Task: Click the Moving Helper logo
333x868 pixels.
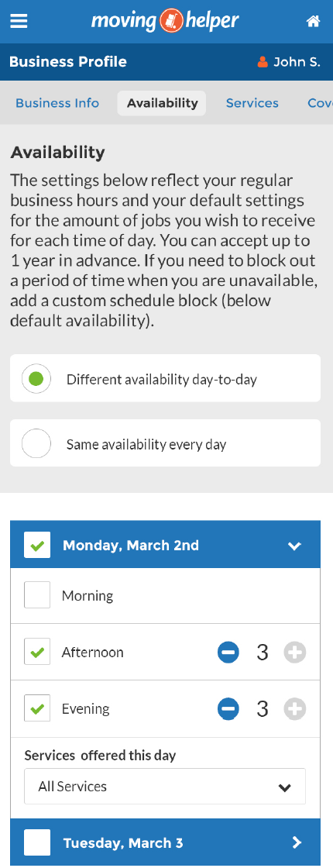Action: [x=165, y=22]
